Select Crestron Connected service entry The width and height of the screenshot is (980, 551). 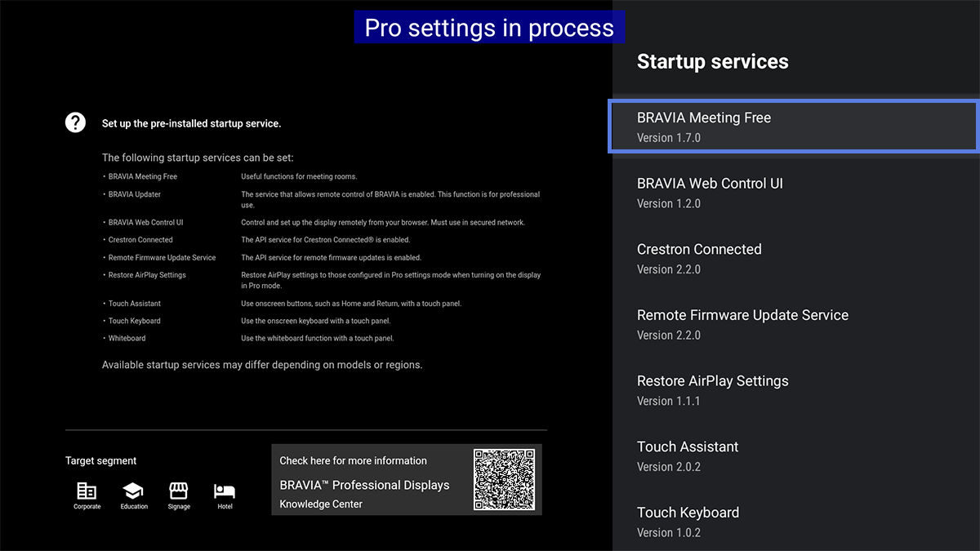793,259
